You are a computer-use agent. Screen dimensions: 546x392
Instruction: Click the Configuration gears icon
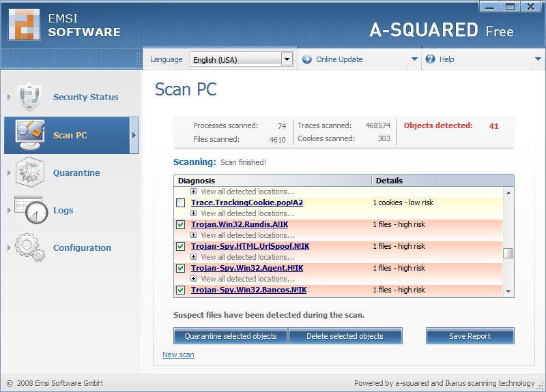pyautogui.click(x=29, y=247)
